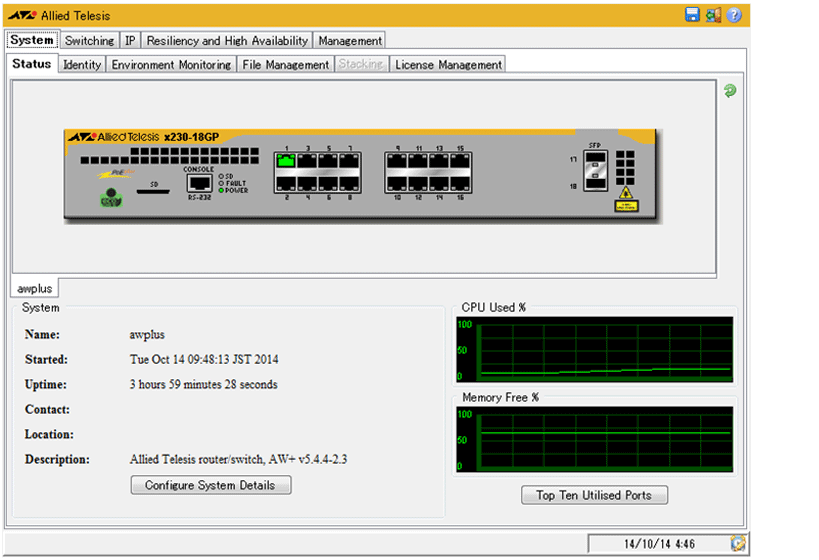This screenshot has width=819, height=560.
Task: Select SFP port 17 on the switch
Action: tap(595, 158)
